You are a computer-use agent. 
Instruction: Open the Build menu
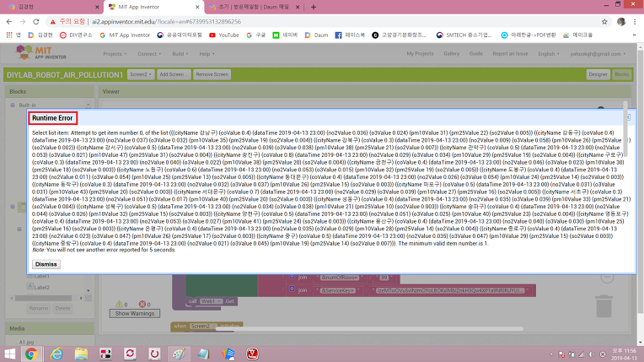(x=180, y=54)
